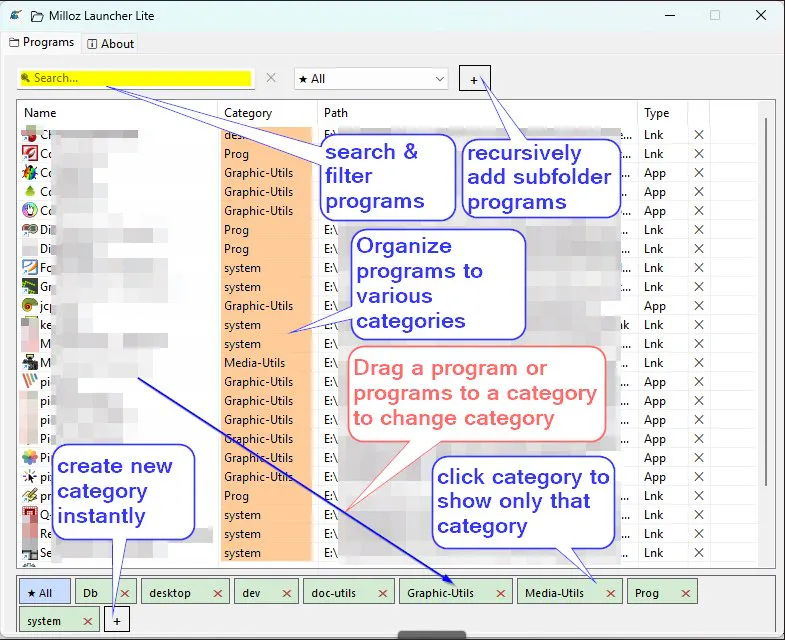Filter by the doc-utils category
The width and height of the screenshot is (785, 640).
coord(333,593)
